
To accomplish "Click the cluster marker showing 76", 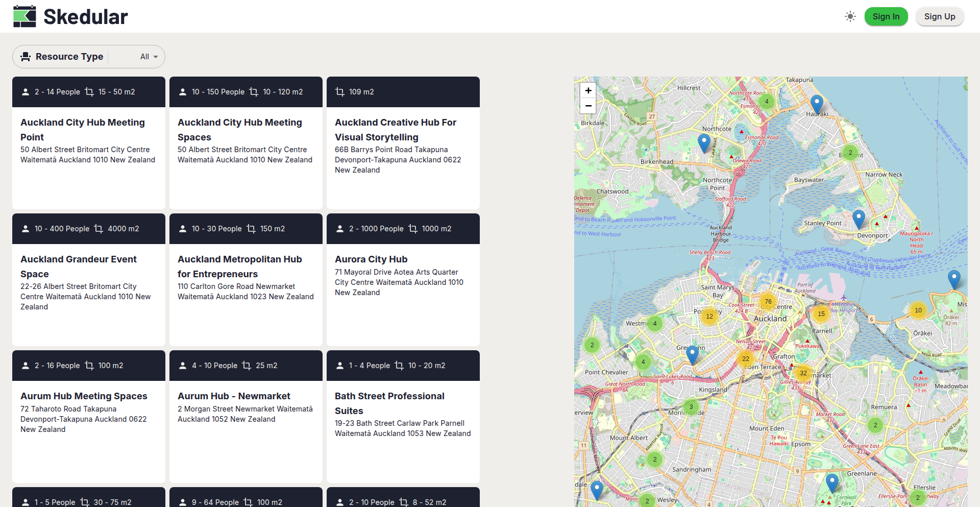I will (768, 302).
